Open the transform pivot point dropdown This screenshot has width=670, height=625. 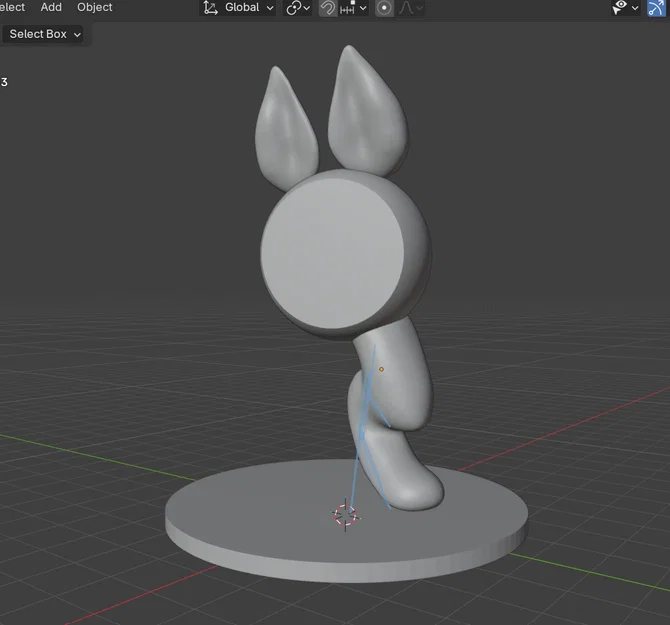(298, 8)
